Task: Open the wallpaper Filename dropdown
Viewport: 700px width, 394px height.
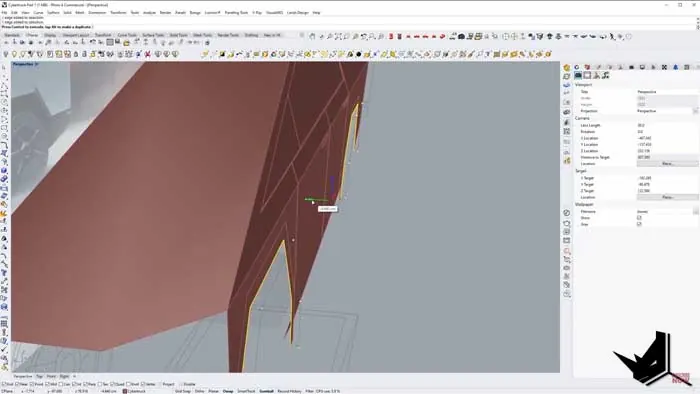Action: tap(695, 212)
